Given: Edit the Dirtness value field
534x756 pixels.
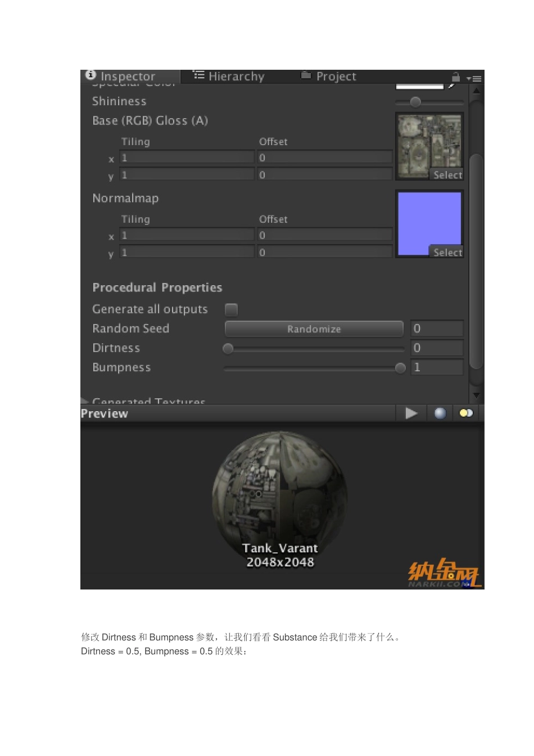Looking at the screenshot, I should click(x=437, y=348).
